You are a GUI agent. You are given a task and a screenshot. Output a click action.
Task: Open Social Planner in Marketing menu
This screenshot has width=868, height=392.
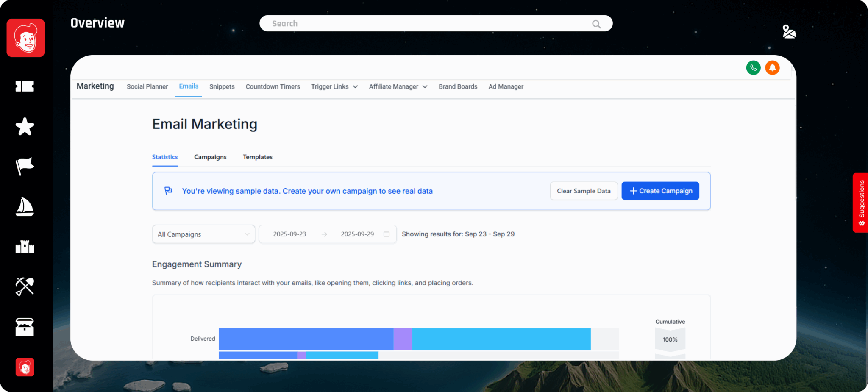(147, 87)
